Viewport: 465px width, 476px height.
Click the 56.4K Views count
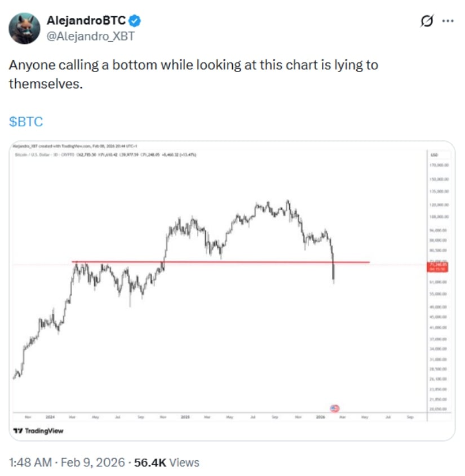tap(166, 462)
